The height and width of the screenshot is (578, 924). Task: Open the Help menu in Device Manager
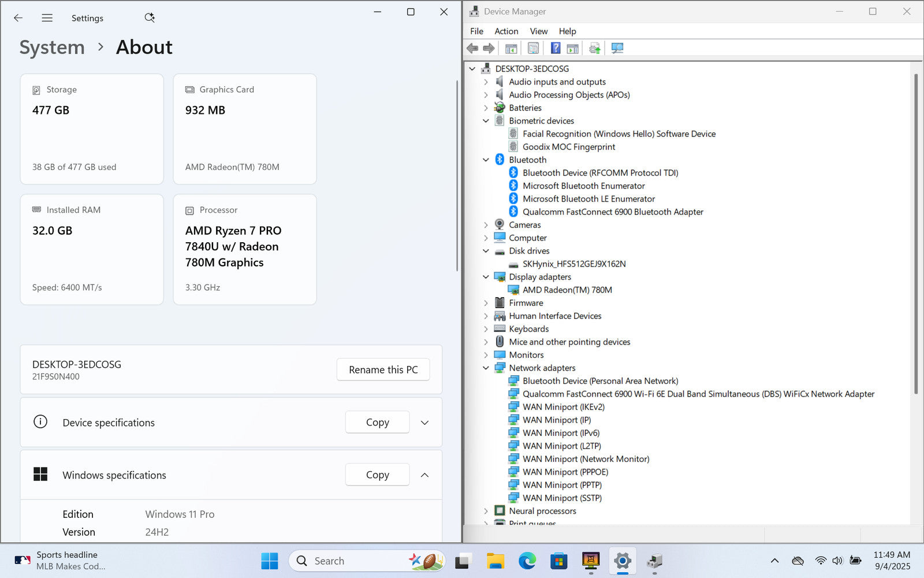pos(567,31)
